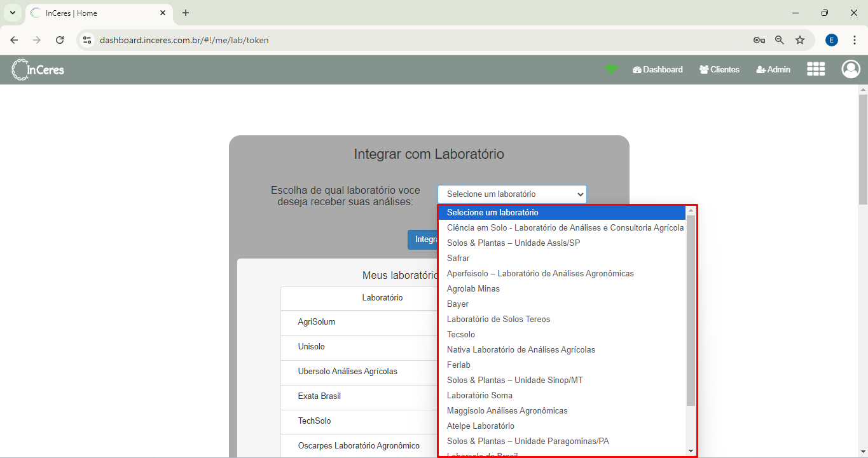Select Safrar in the list
Image resolution: width=868 pixels, height=458 pixels.
point(562,258)
